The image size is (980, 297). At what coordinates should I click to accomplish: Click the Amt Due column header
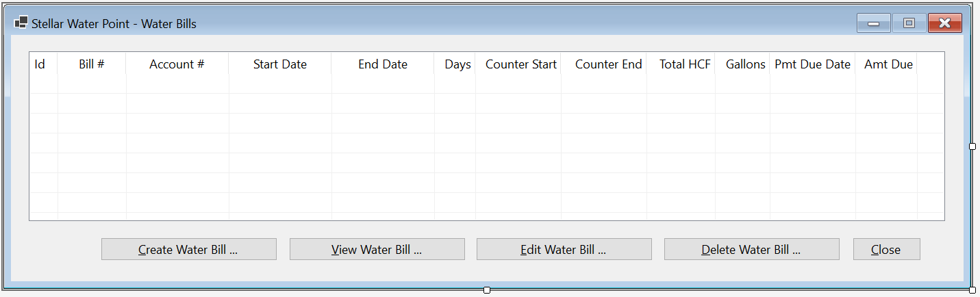(x=886, y=64)
